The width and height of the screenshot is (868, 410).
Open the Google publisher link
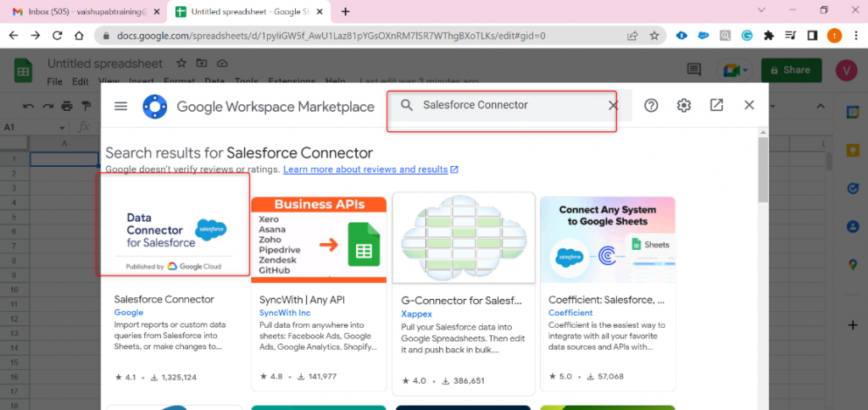129,313
